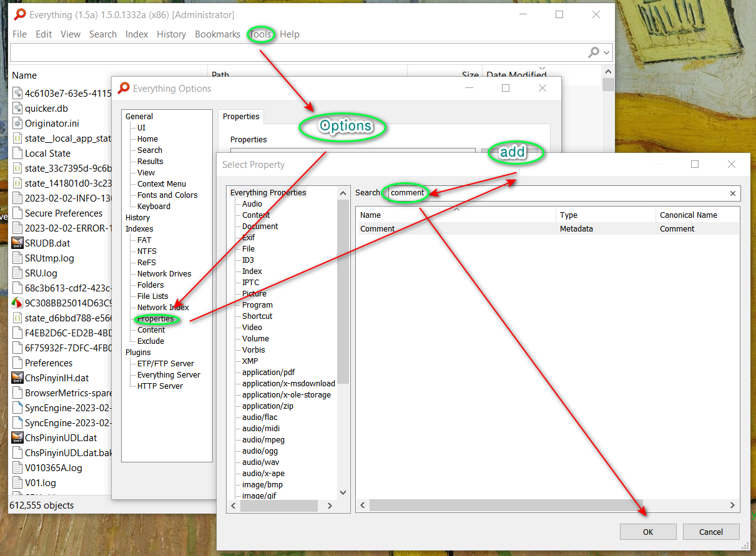Select the Picture property category
756x556 pixels.
tap(254, 294)
